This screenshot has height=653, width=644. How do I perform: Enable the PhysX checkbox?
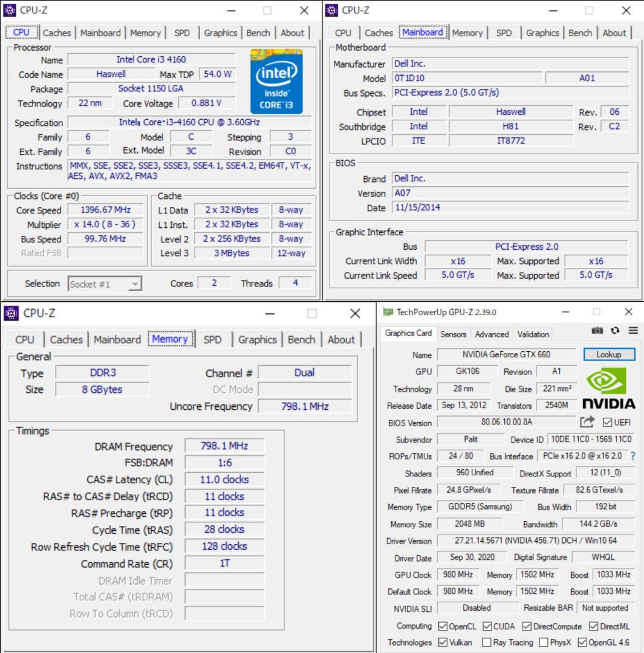(x=544, y=643)
